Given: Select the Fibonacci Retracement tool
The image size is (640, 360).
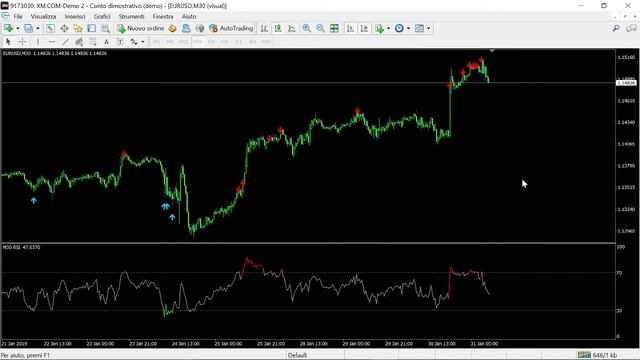Looking at the screenshot, I should [x=93, y=42].
